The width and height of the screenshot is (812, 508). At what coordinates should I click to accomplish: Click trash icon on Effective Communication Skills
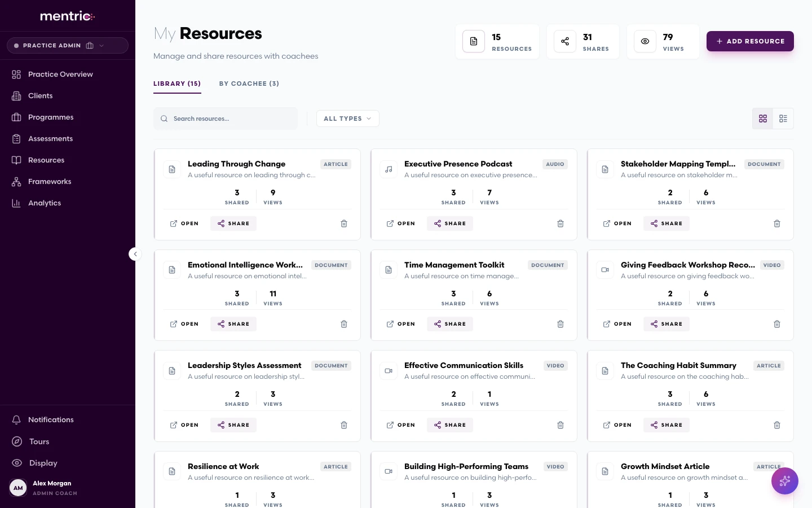coord(561,425)
